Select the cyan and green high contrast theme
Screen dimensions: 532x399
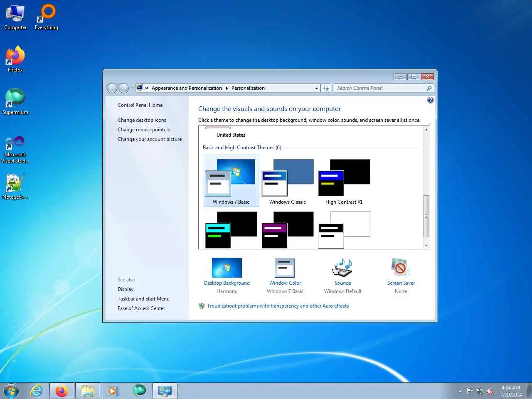231,230
